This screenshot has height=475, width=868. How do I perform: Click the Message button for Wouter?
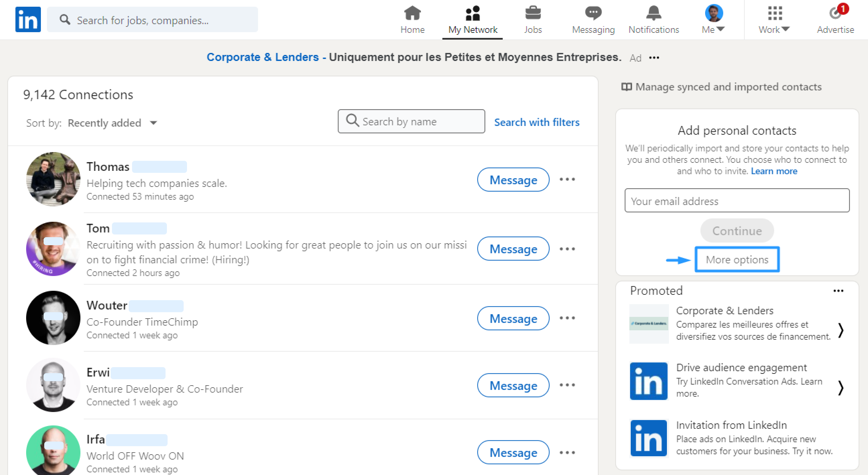tap(513, 318)
